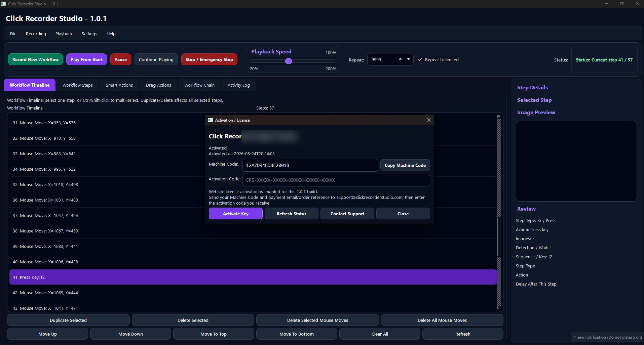The width and height of the screenshot is (644, 345).
Task: Click Activate Key button
Action: tap(236, 214)
